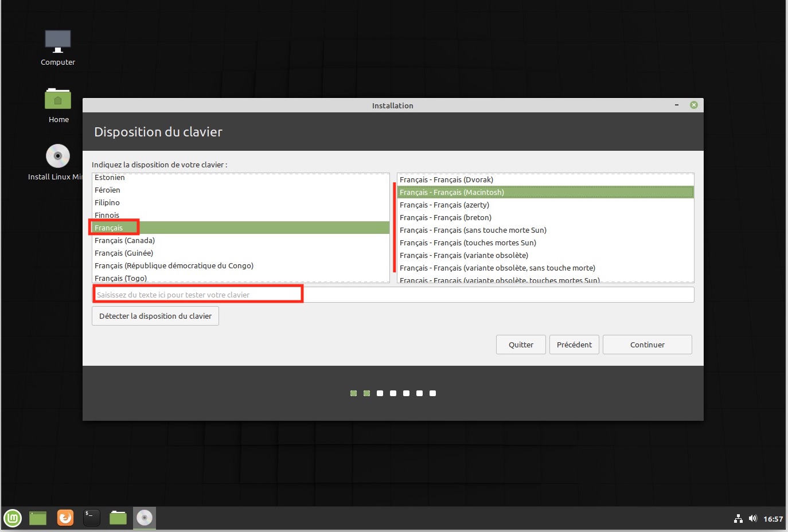Click the volume speaker tray icon
Viewport: 788px width, 532px height.
(x=753, y=519)
